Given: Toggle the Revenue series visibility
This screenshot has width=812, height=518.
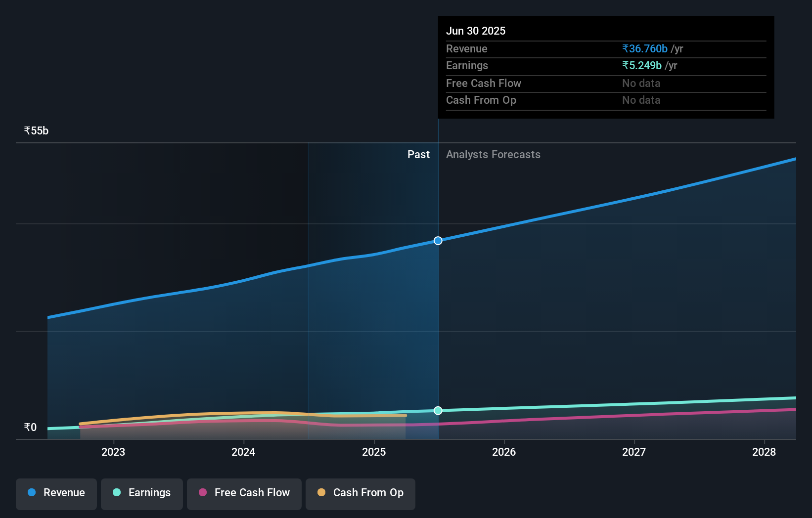Looking at the screenshot, I should tap(56, 493).
